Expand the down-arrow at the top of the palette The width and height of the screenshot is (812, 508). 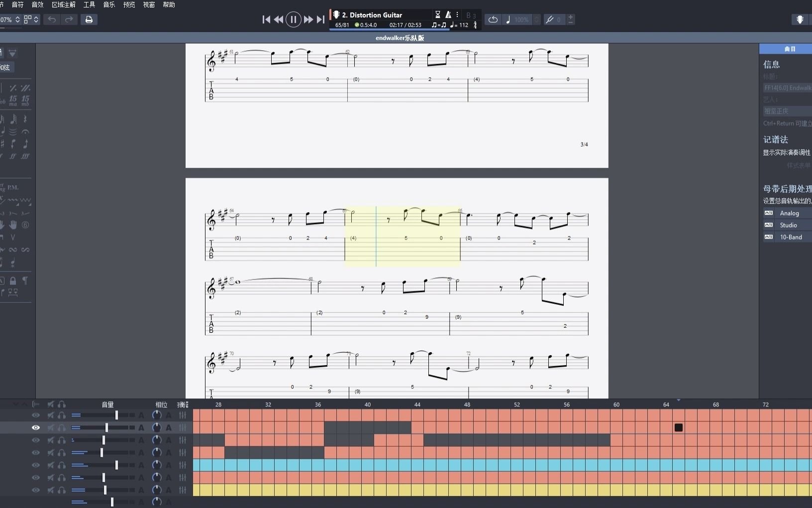[x=12, y=53]
